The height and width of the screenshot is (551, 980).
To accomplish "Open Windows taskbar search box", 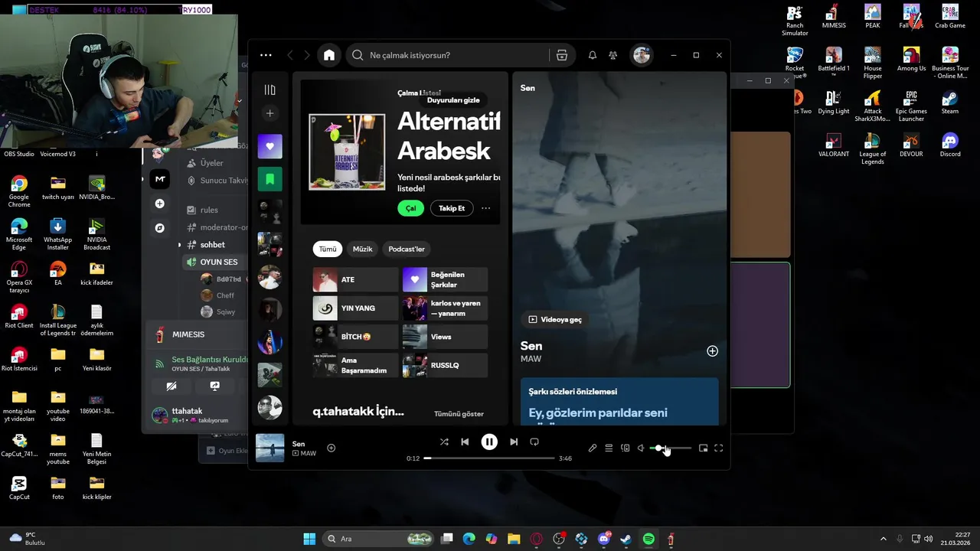I will 379,539.
